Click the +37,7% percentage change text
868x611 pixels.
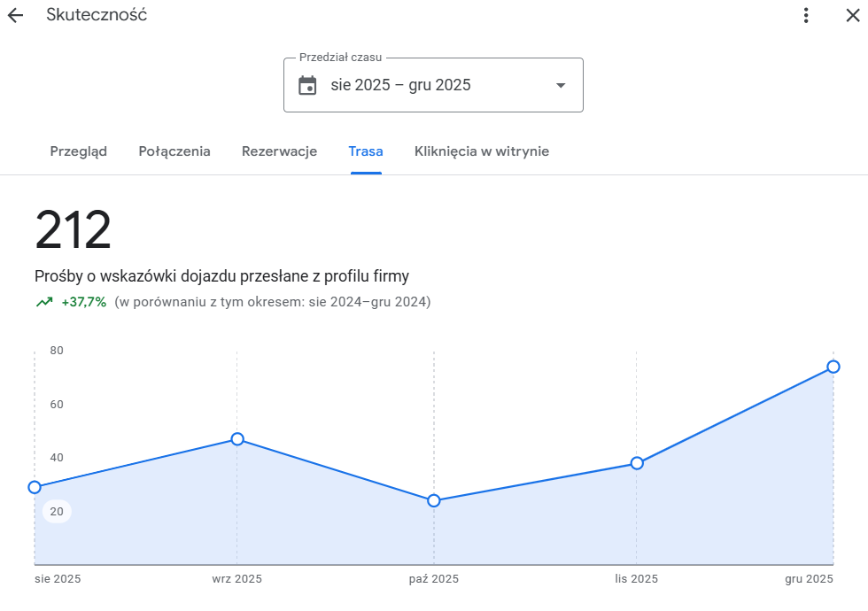coord(81,301)
